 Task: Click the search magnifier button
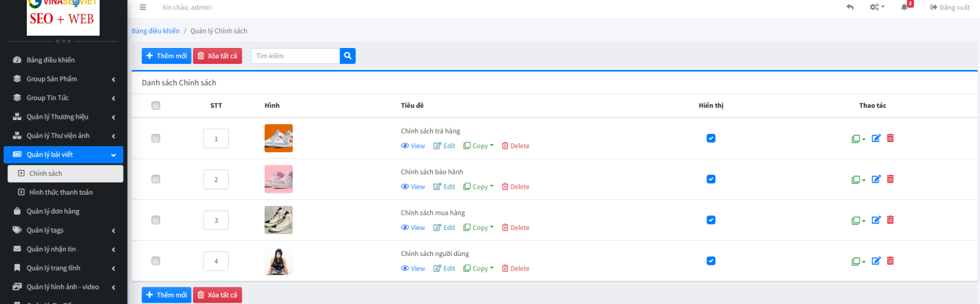pyautogui.click(x=348, y=56)
